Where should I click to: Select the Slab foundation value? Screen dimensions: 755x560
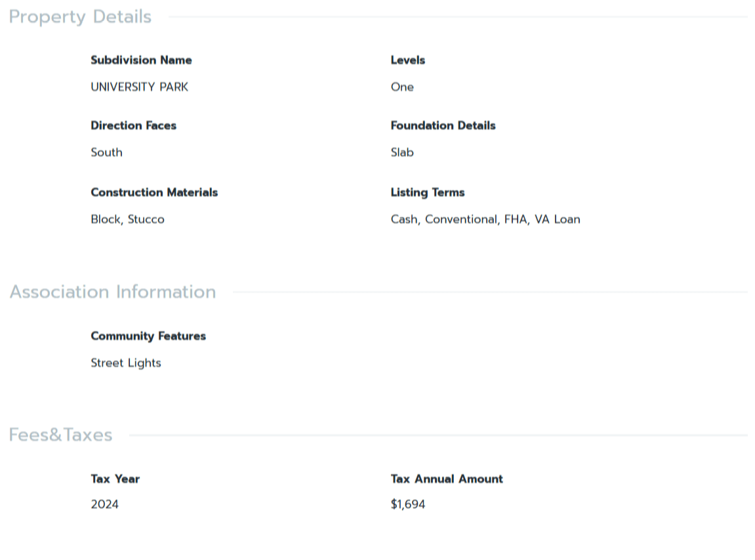402,153
